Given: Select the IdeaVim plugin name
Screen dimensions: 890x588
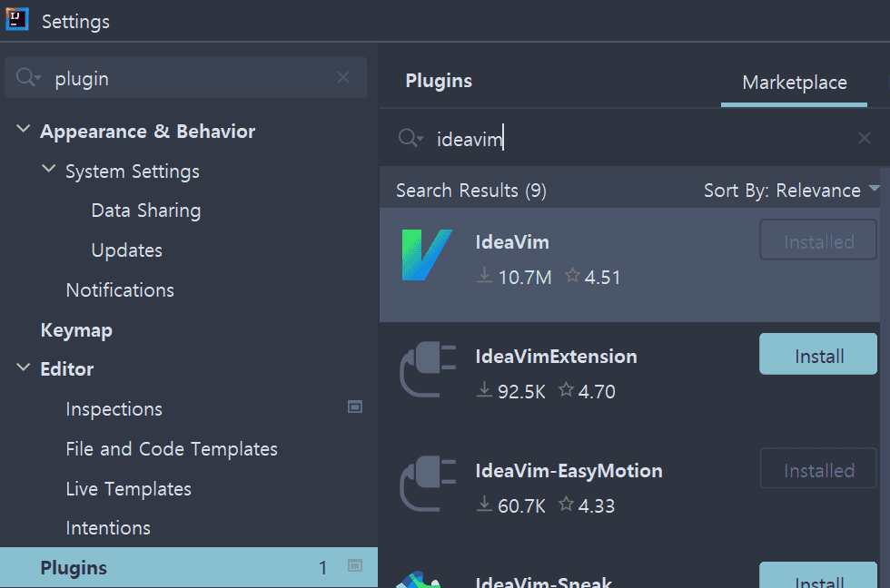Looking at the screenshot, I should coord(512,242).
